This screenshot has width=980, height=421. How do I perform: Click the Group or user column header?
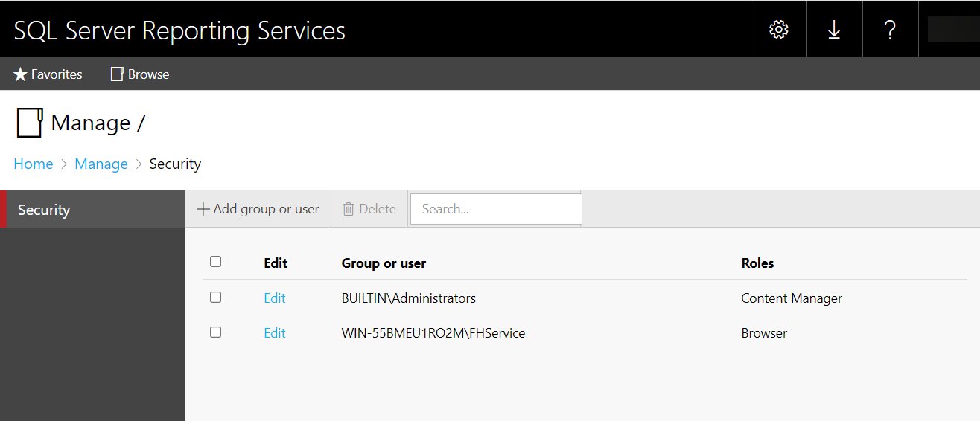(x=384, y=263)
